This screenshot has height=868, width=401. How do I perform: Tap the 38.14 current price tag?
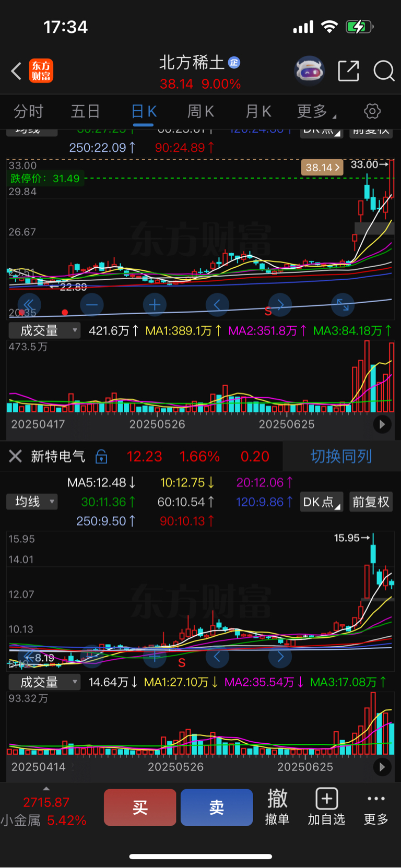click(322, 167)
